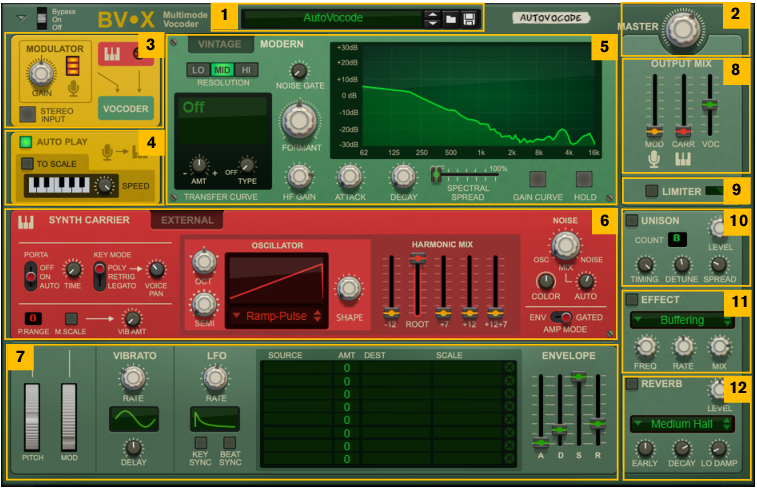This screenshot has width=757, height=488.
Task: Switch to External carrier tab
Action: tap(187, 221)
